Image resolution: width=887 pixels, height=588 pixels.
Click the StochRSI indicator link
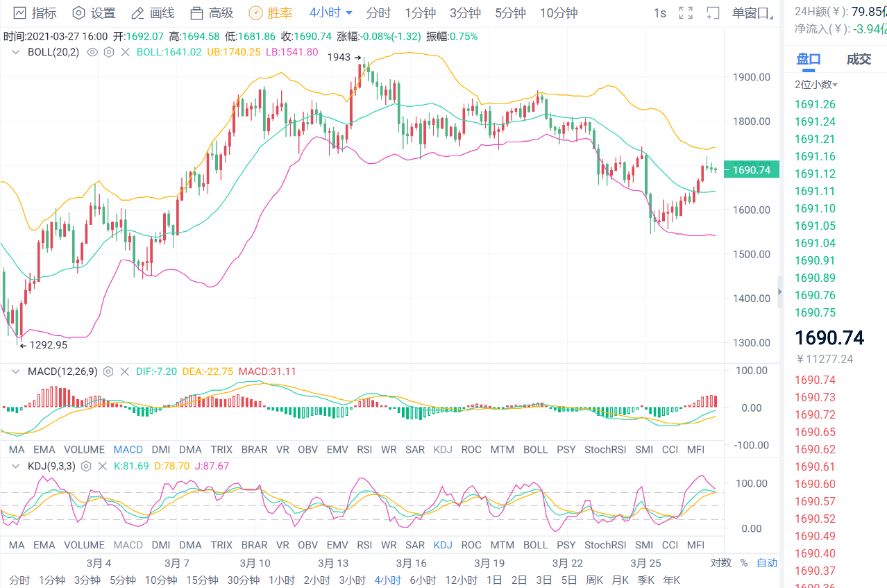click(x=605, y=449)
